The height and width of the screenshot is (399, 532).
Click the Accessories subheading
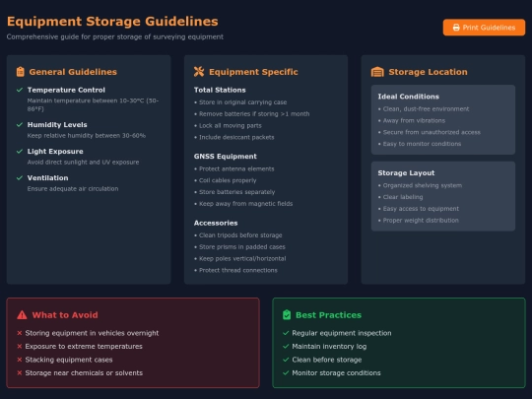(x=216, y=223)
